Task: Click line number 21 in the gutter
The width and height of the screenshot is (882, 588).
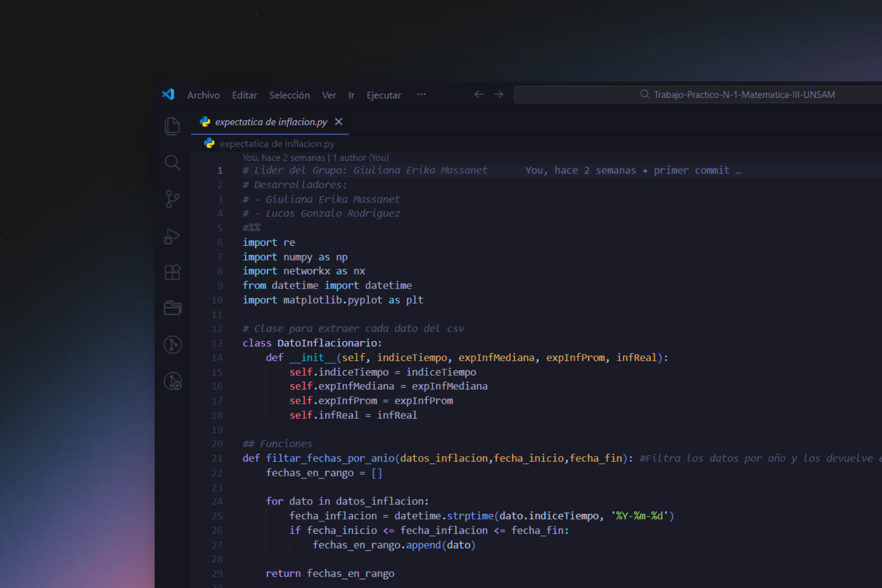Action: pos(217,458)
